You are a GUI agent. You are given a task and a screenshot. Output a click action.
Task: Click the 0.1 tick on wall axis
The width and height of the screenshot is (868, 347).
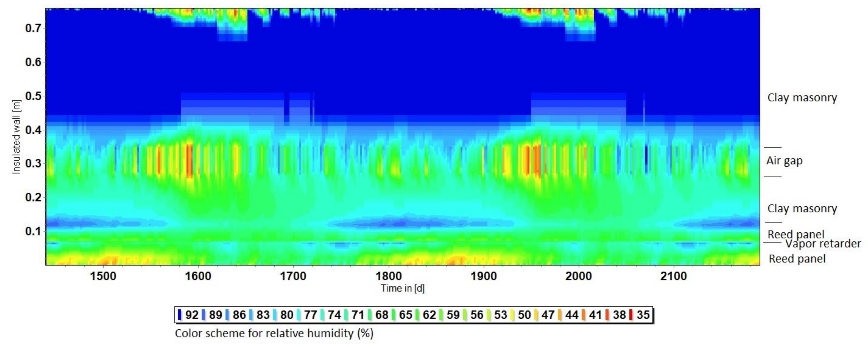tap(33, 231)
